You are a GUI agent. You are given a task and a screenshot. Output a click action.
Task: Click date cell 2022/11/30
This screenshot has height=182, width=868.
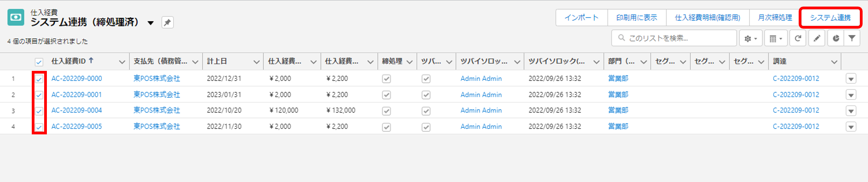(x=224, y=127)
